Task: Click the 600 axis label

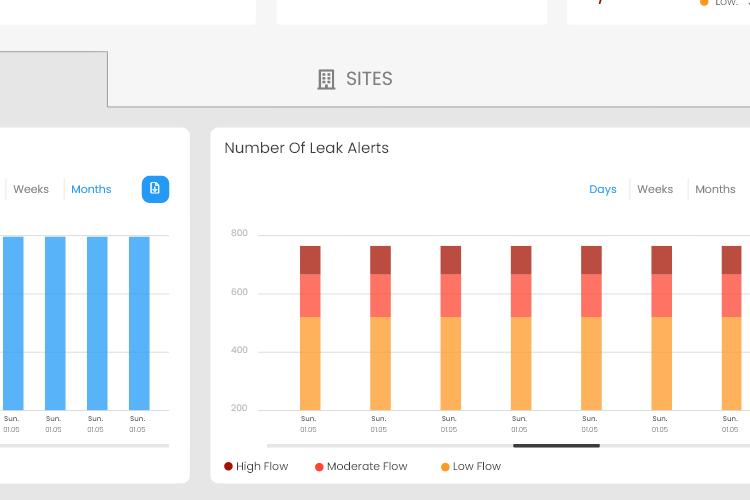Action: [239, 292]
